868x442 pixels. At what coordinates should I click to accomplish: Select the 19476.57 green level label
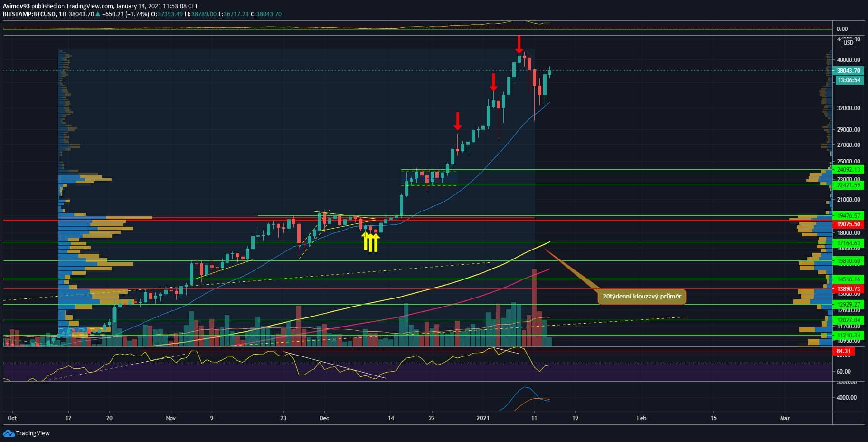(849, 216)
